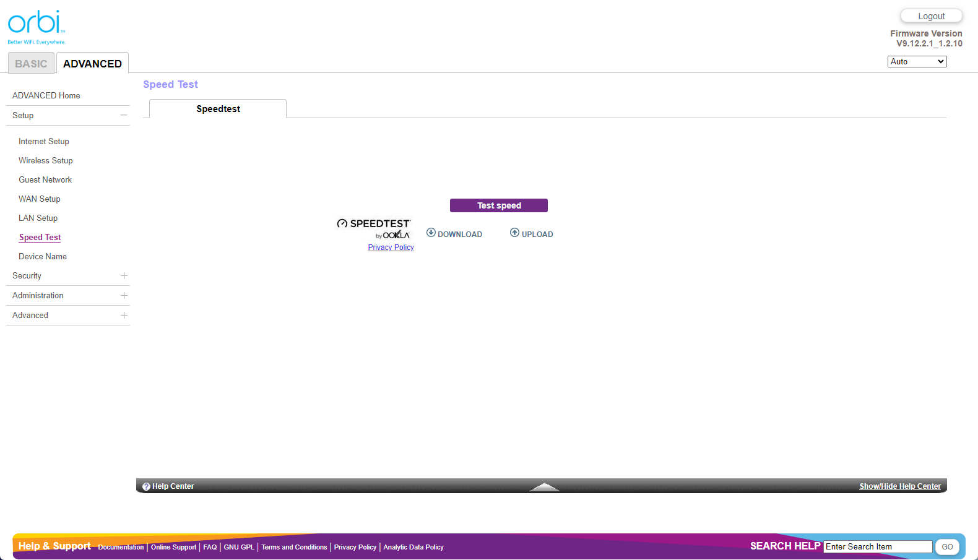Collapse the Setup menu section

point(124,116)
